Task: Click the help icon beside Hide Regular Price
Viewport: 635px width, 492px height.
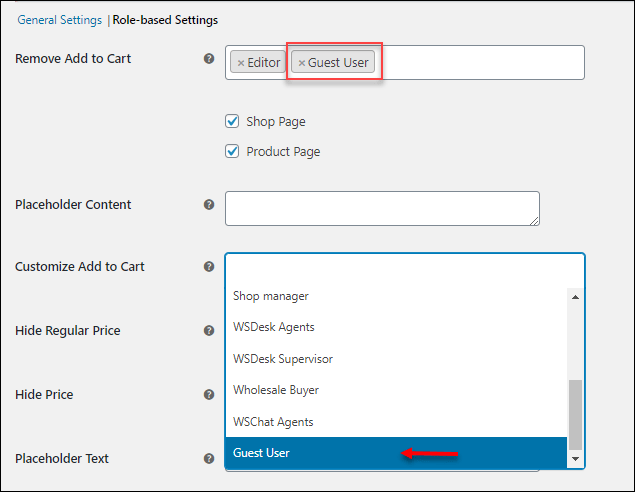Action: (209, 330)
